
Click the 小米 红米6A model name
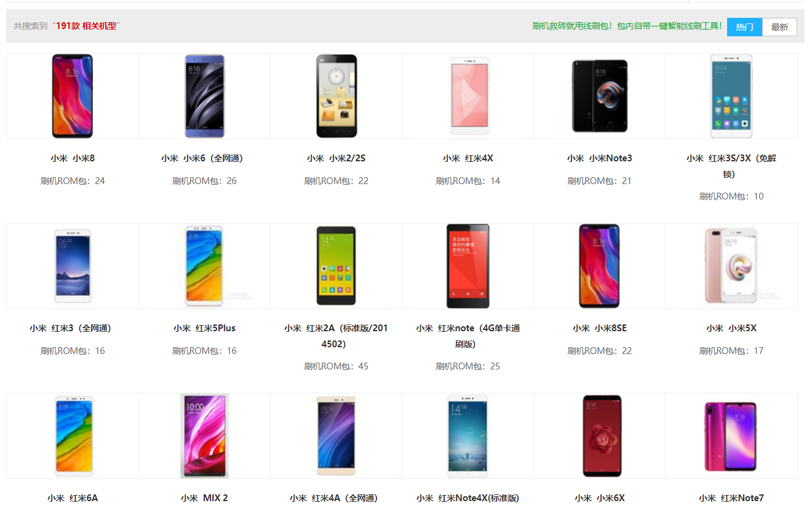coord(73,498)
